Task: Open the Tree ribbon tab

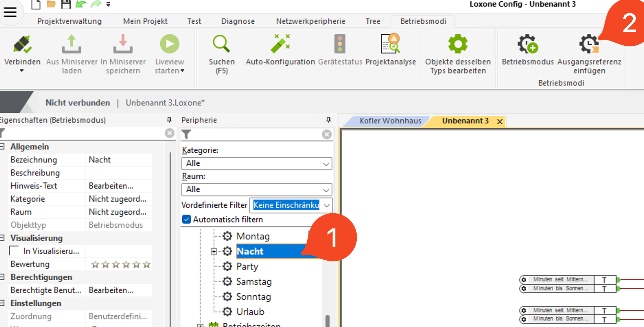Action: coord(373,21)
